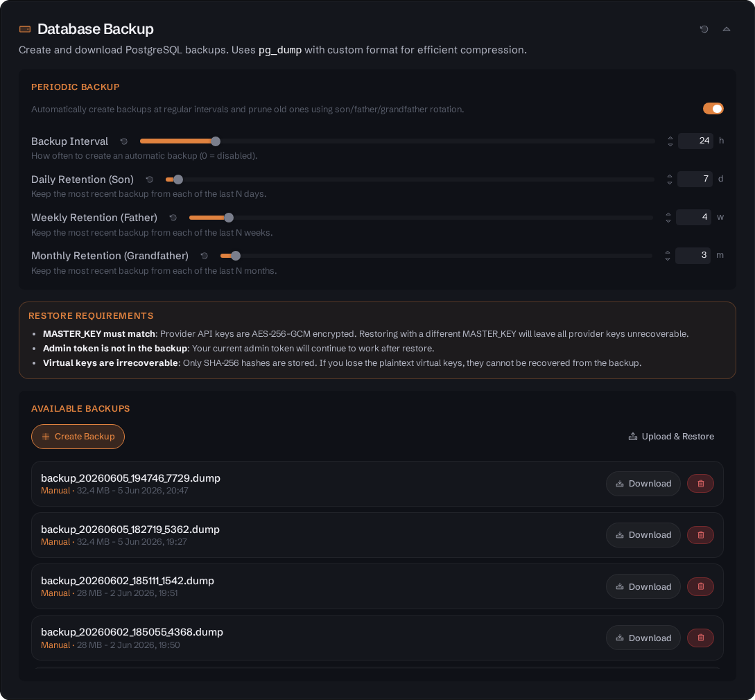The height and width of the screenshot is (700, 755).
Task: Click the Monthly Retention field showing 3
Action: coord(693,255)
